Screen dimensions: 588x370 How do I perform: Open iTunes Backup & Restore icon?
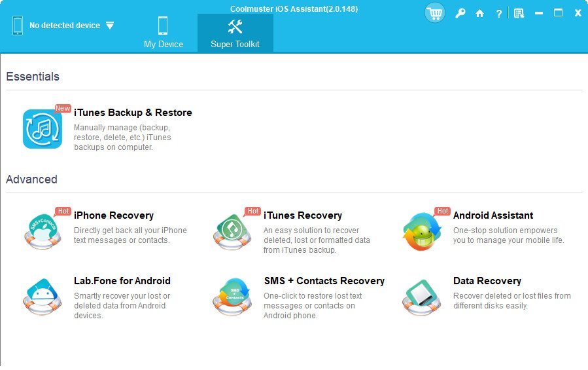coord(43,129)
